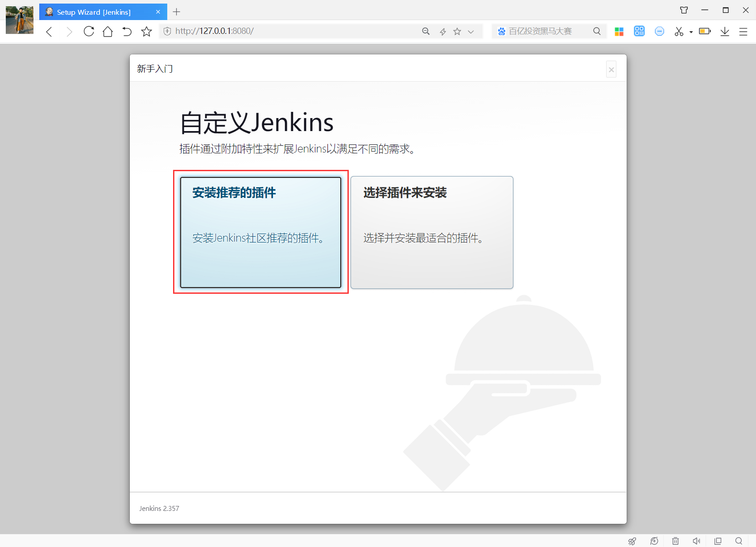Click the trash bin icon in status bar
Screen dimensions: 756x547
click(676, 541)
